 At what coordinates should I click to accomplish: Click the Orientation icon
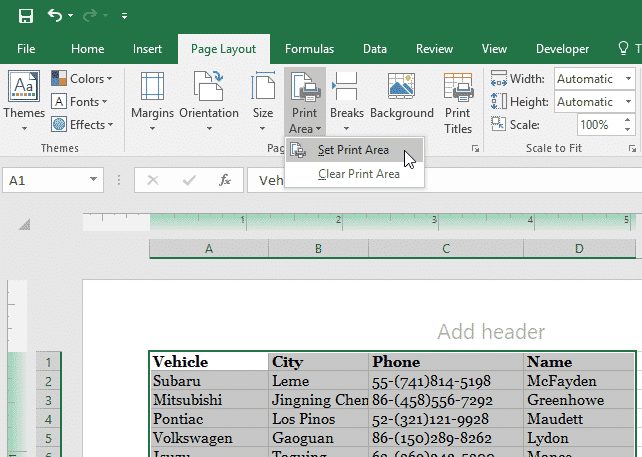(208, 86)
